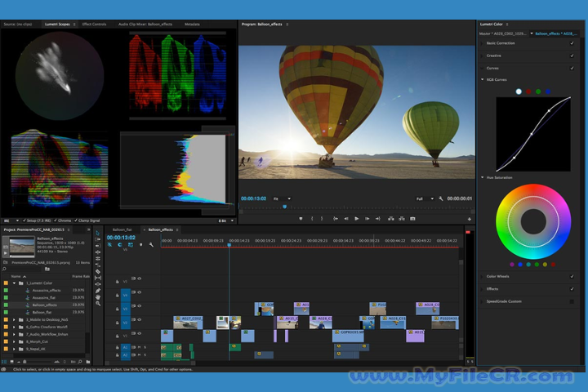Expand the 3_Mobile to Desktop bin

pos(14,319)
